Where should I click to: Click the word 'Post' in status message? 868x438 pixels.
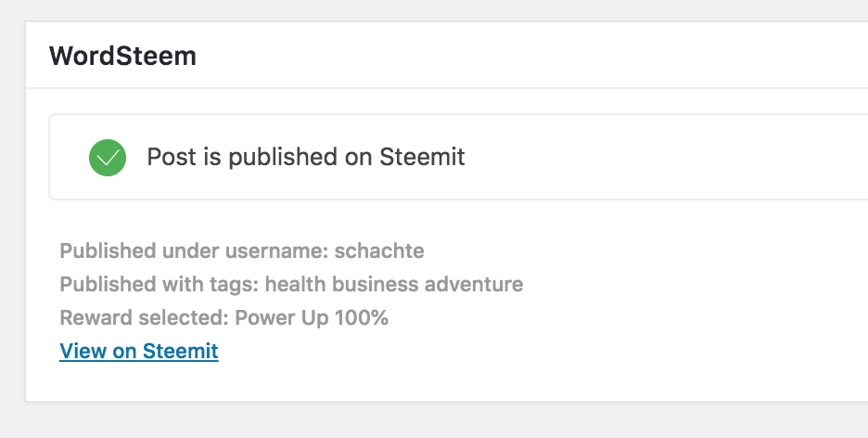172,157
